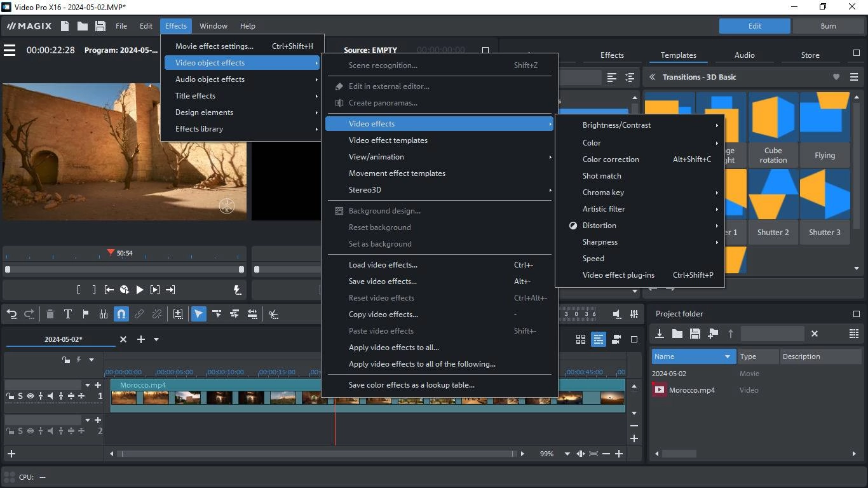
Task: Click the red playback marker at 50:54
Action: tap(111, 252)
